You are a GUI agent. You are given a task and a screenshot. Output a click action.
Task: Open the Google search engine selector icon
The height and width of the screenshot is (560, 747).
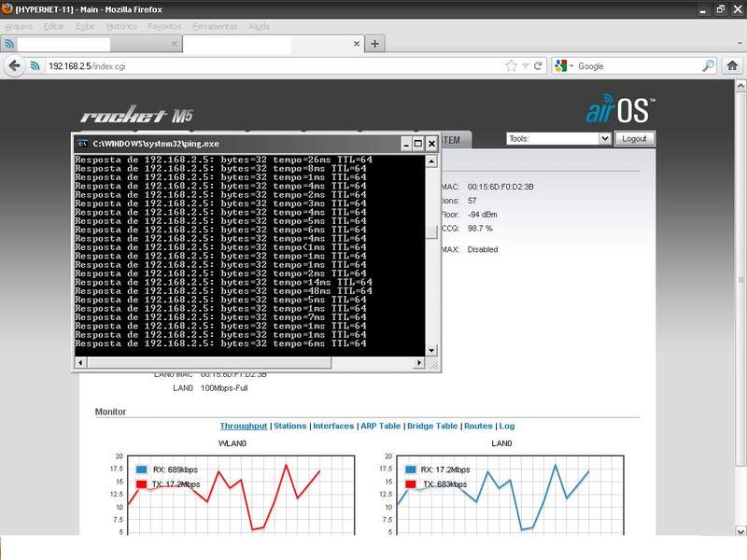pyautogui.click(x=564, y=65)
